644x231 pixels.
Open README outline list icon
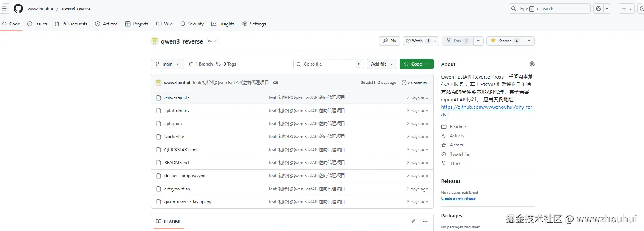(x=425, y=222)
